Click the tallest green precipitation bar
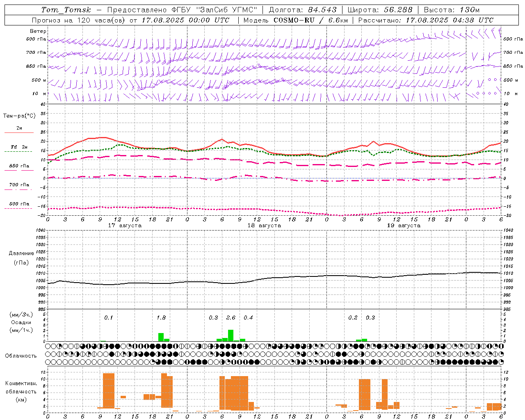Screen dimensions: 525x420 click(231, 336)
